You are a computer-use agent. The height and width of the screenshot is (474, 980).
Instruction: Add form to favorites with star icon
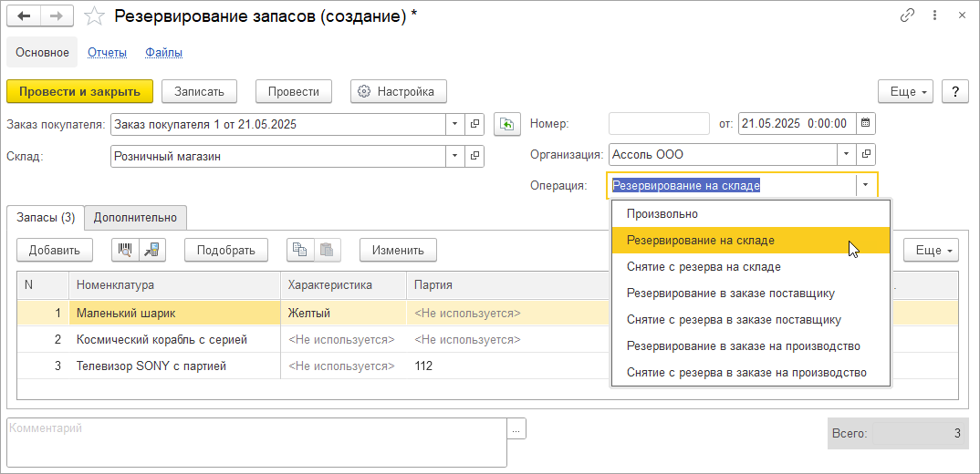(93, 16)
